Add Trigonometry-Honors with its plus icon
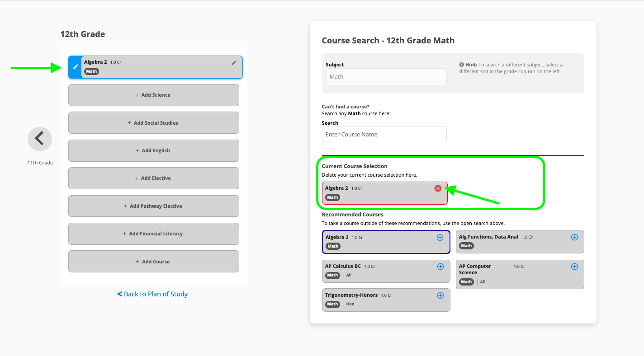 pos(440,295)
